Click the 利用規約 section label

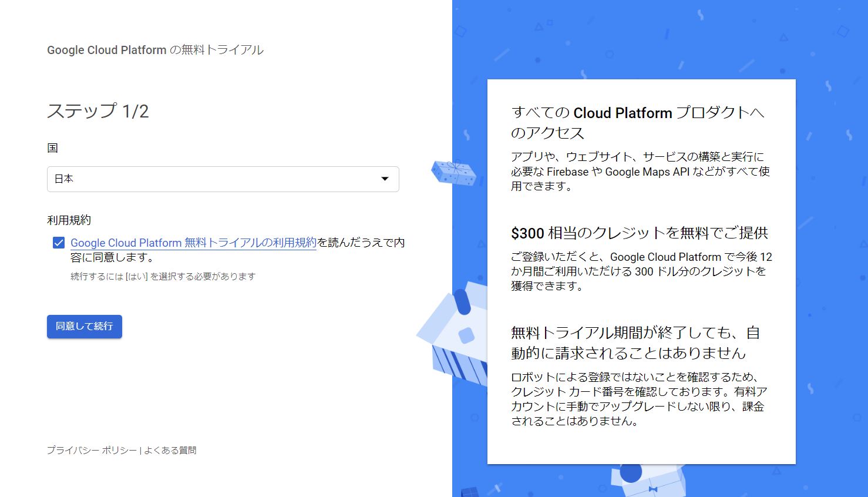click(69, 220)
